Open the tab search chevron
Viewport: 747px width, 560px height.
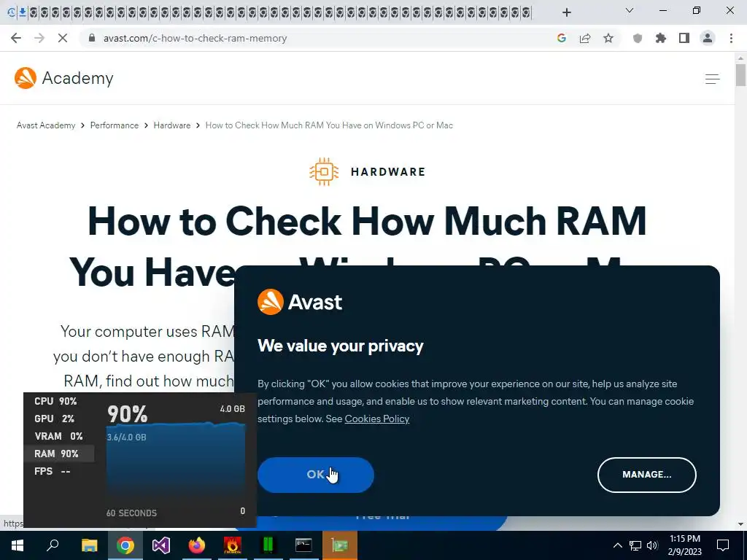[630, 10]
